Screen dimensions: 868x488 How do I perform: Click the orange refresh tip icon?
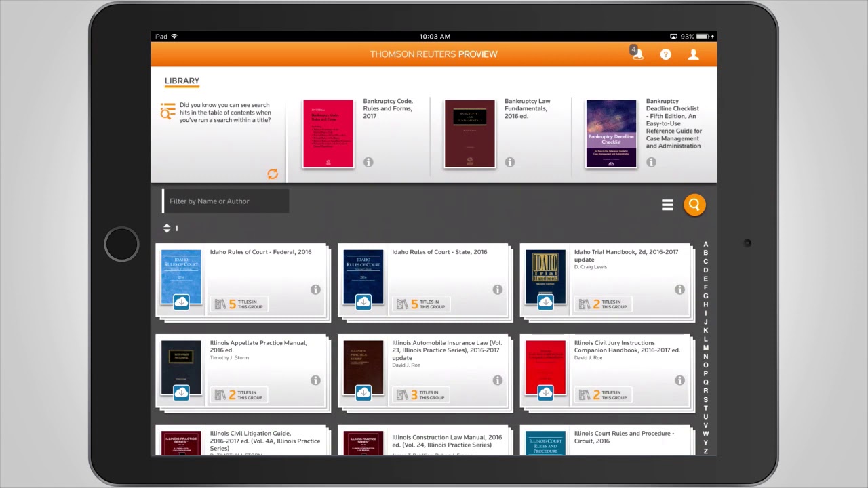(x=273, y=174)
